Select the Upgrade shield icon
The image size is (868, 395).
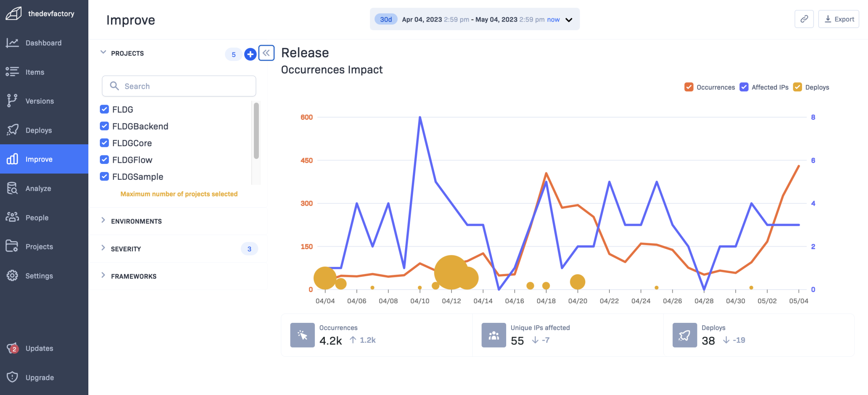tap(12, 377)
